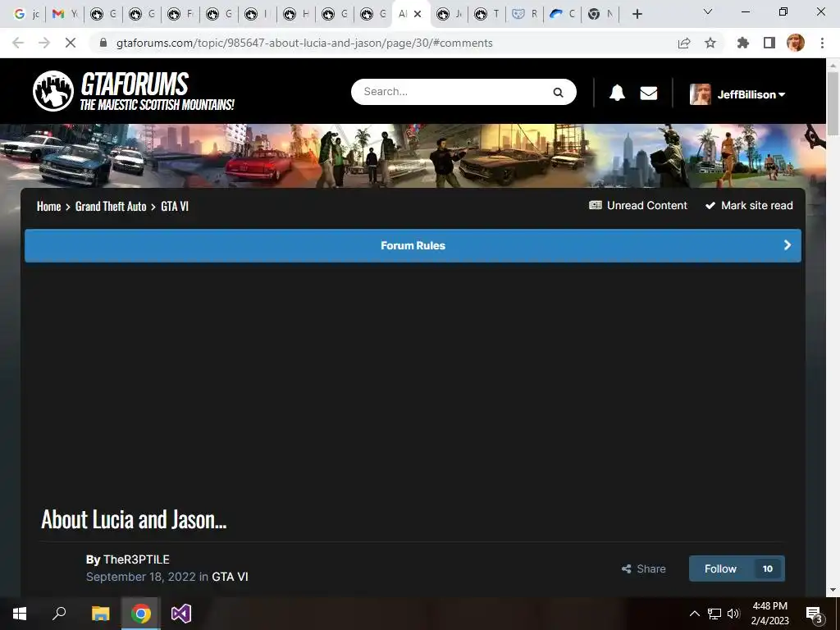Image resolution: width=840 pixels, height=630 pixels.
Task: Click JeffBillison's avatar in site header
Action: (x=701, y=94)
